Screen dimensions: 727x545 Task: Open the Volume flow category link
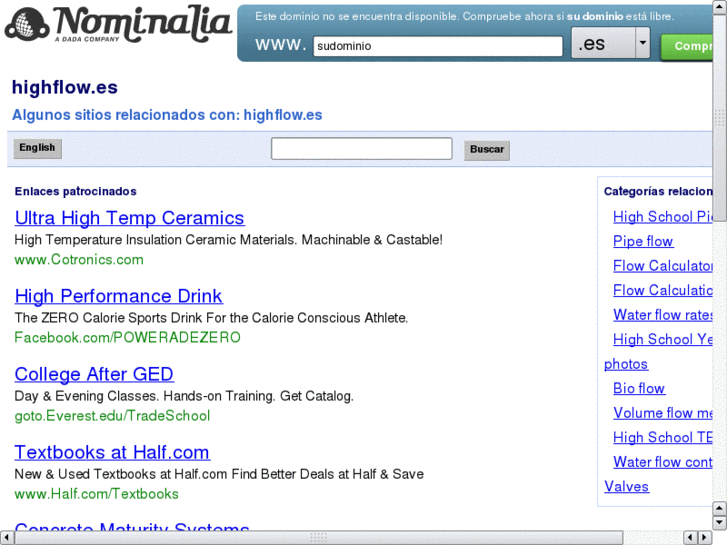point(663,413)
